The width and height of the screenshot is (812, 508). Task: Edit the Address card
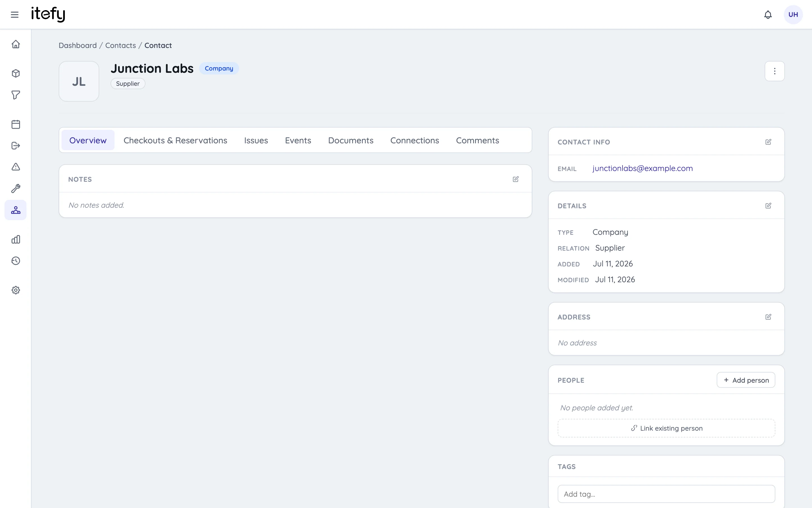pos(768,317)
